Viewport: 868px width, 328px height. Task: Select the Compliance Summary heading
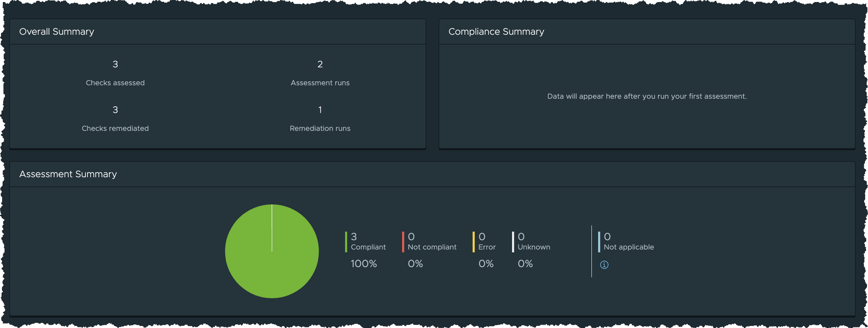496,32
